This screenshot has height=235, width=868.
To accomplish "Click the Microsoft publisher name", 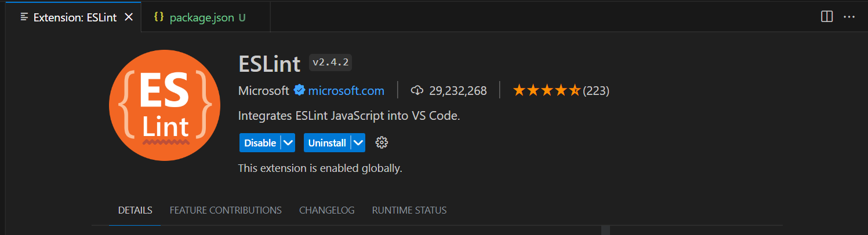I will coord(263,90).
